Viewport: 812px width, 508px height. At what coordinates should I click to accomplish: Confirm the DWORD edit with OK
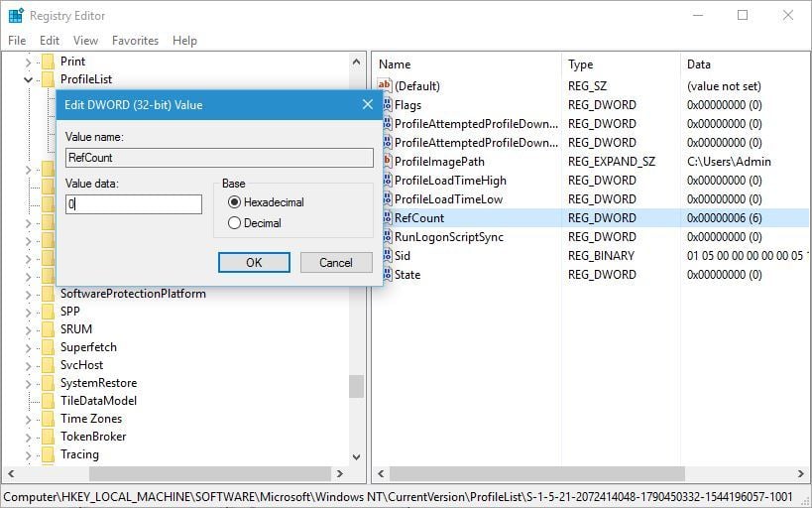coord(254,262)
